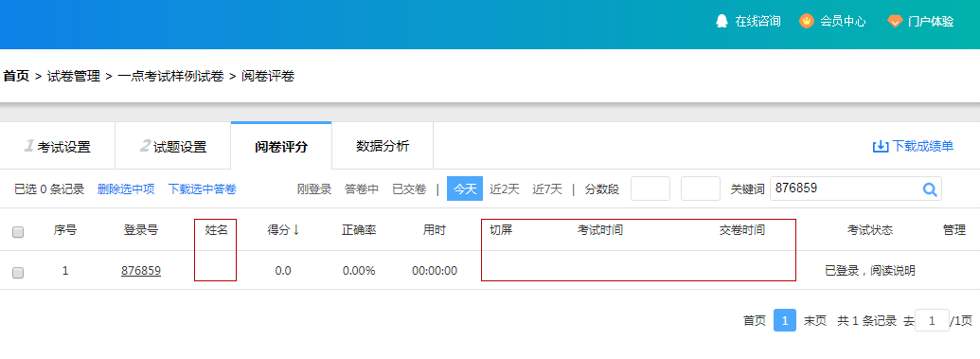Click the 管理 column header

pos(953,230)
